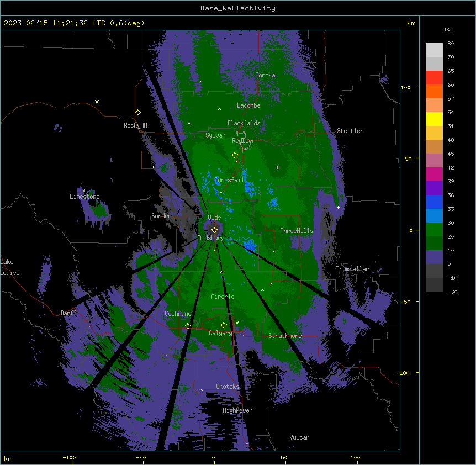Click the Lacombe city label
Image resolution: width=476 pixels, height=465 pixels.
(x=248, y=105)
